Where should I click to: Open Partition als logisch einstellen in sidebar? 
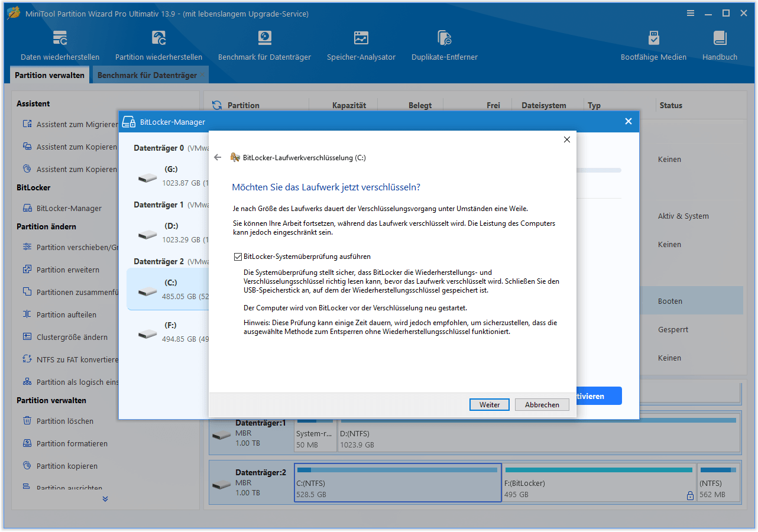[70, 382]
